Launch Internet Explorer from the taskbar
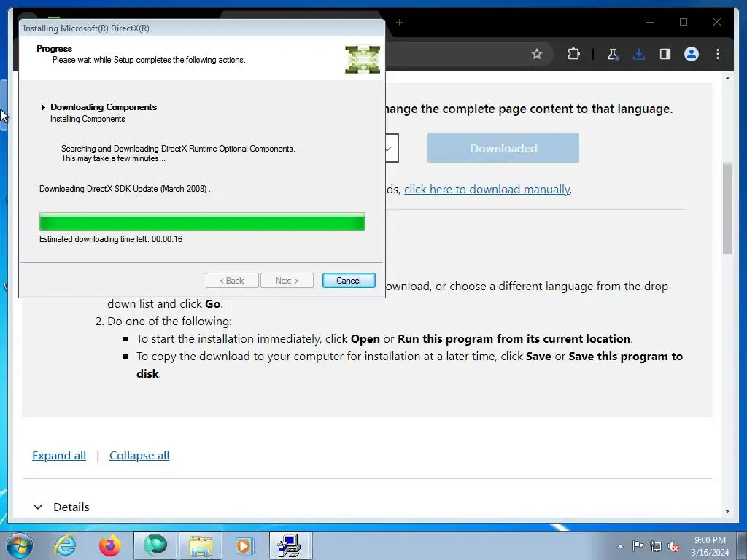The width and height of the screenshot is (747, 560). click(65, 545)
